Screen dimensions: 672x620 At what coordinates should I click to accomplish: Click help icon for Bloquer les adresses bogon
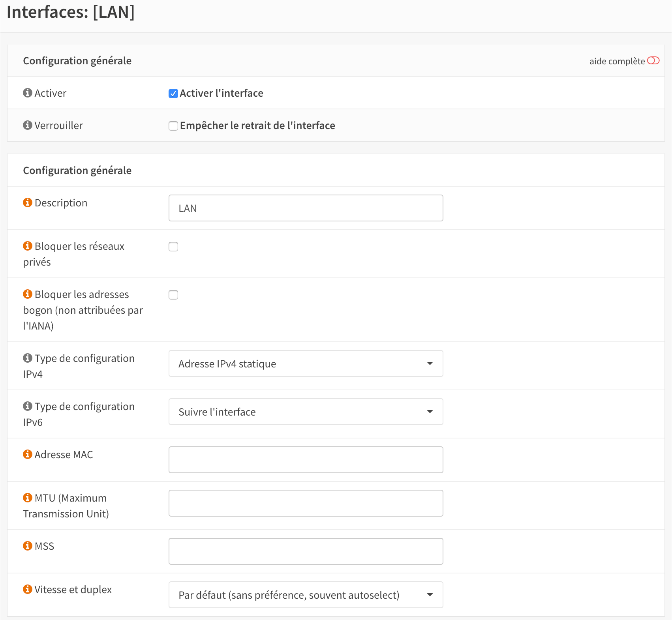[28, 294]
